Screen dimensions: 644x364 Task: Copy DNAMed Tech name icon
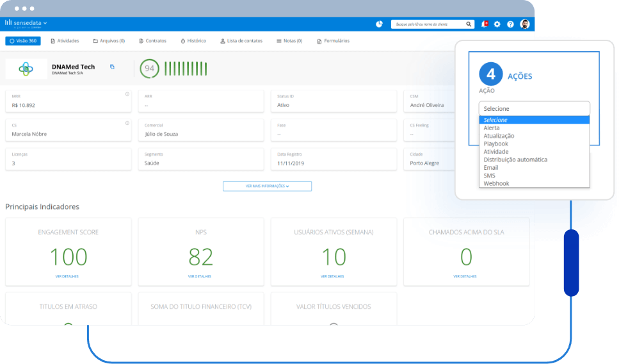pyautogui.click(x=112, y=67)
